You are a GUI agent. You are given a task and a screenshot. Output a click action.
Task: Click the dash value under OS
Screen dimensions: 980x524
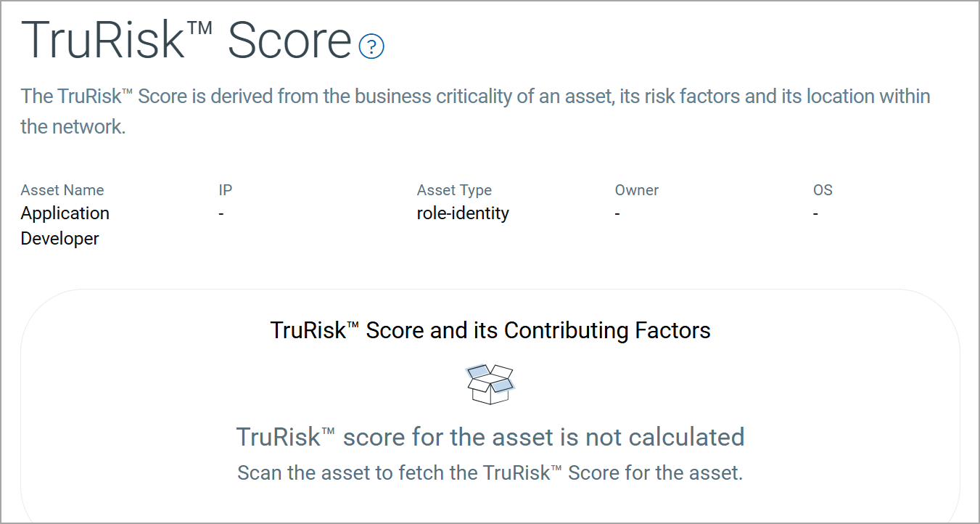pos(815,214)
